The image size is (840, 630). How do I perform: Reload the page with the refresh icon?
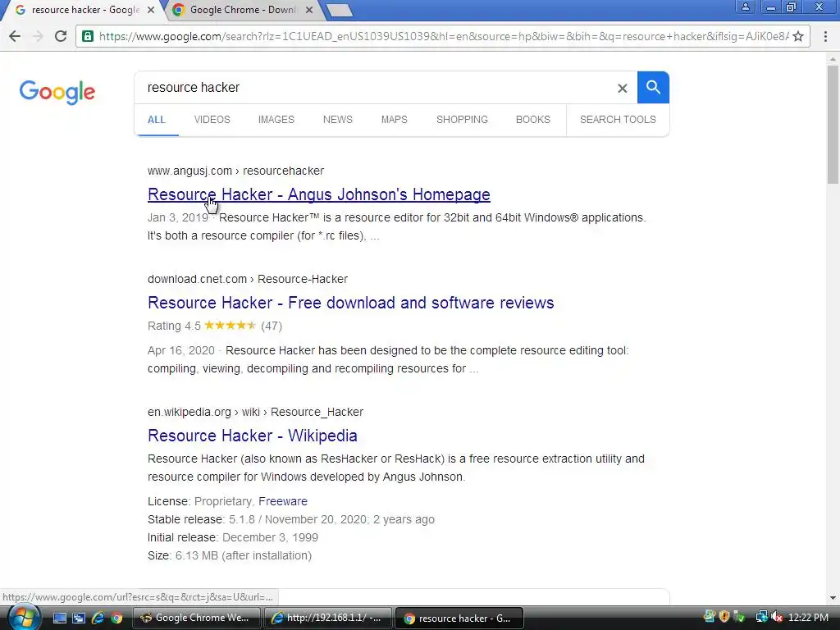[61, 36]
